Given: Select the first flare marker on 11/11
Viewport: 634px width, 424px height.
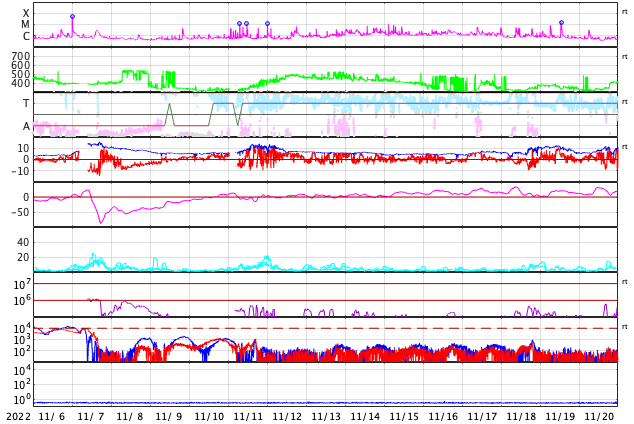Looking at the screenshot, I should coord(239,23).
